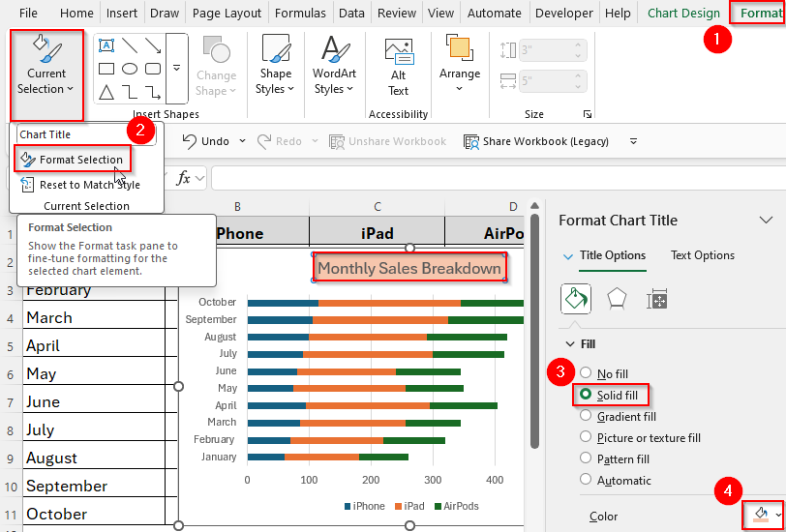
Task: Select the No fill radio button
Action: (x=586, y=374)
